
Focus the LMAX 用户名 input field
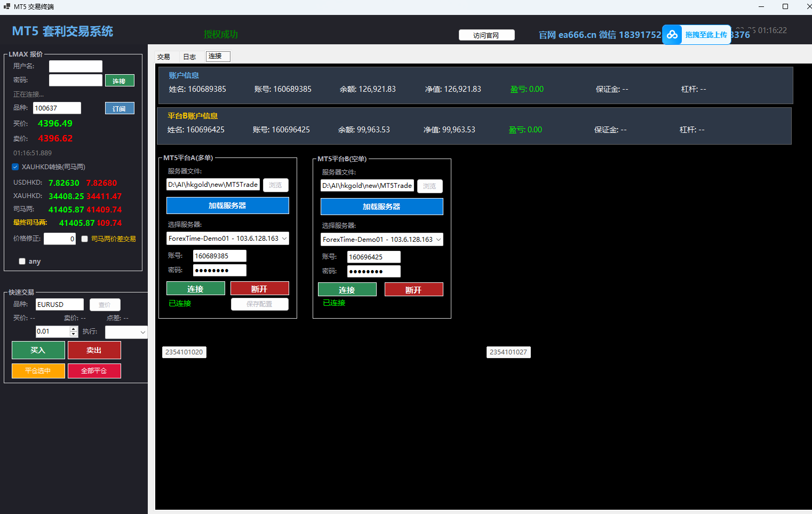pyautogui.click(x=76, y=66)
